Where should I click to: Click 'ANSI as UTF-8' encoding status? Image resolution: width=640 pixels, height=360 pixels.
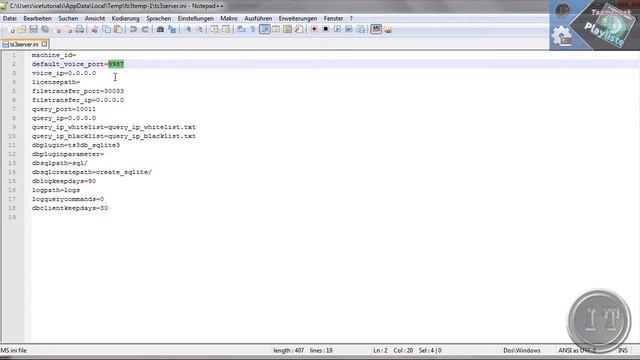tap(577, 350)
